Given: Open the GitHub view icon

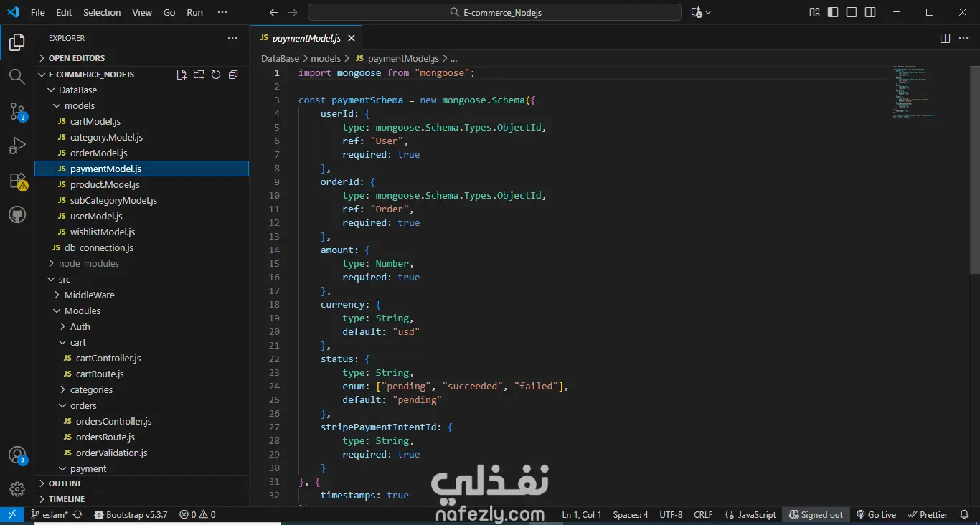Looking at the screenshot, I should click(17, 214).
